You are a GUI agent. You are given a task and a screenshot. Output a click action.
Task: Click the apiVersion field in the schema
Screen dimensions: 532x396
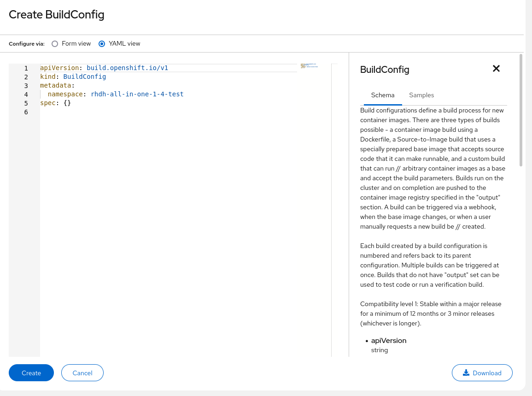click(x=389, y=341)
